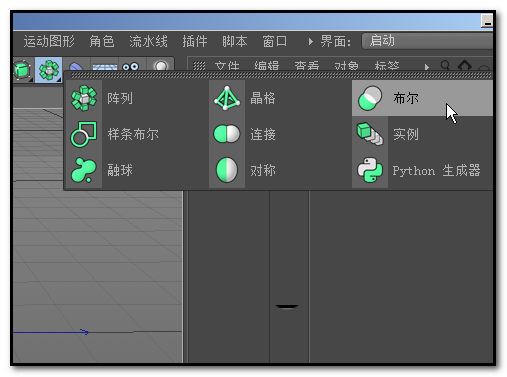Open the 窗口 menu
The height and width of the screenshot is (377, 507).
(x=275, y=41)
